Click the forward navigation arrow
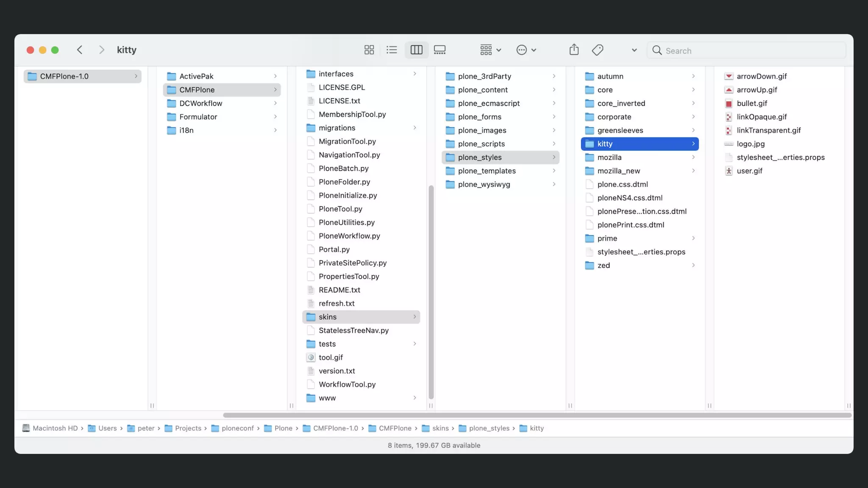 coord(101,50)
